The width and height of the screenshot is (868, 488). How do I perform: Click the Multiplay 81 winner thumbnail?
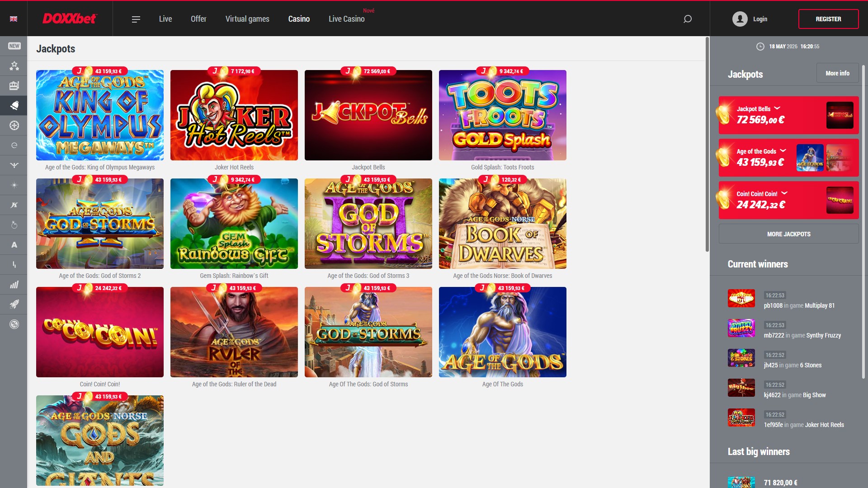(x=741, y=298)
